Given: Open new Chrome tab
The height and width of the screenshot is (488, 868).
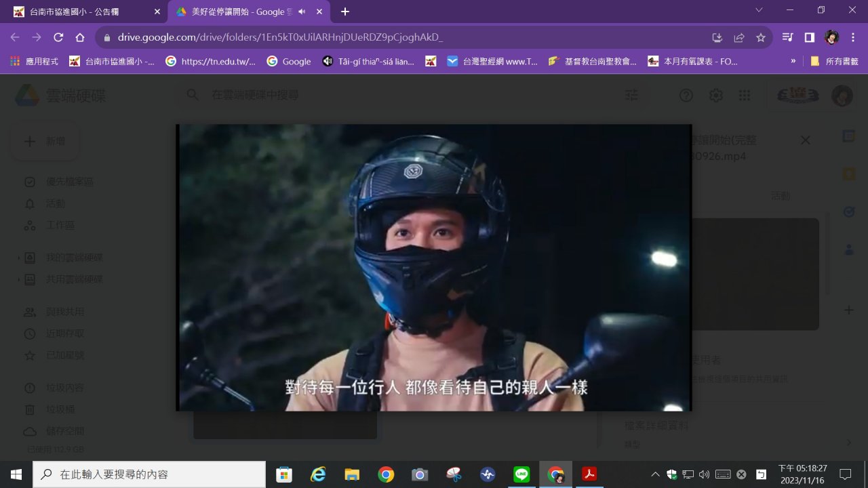Looking at the screenshot, I should [x=345, y=12].
